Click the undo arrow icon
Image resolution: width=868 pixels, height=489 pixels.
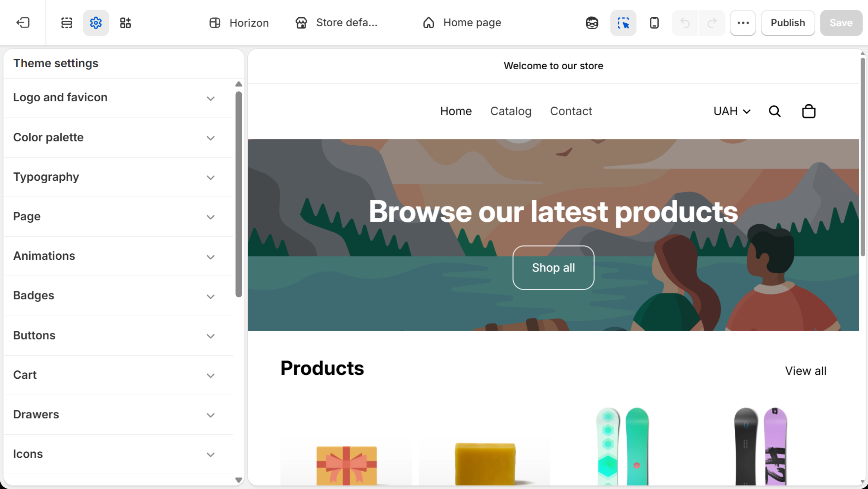[685, 23]
